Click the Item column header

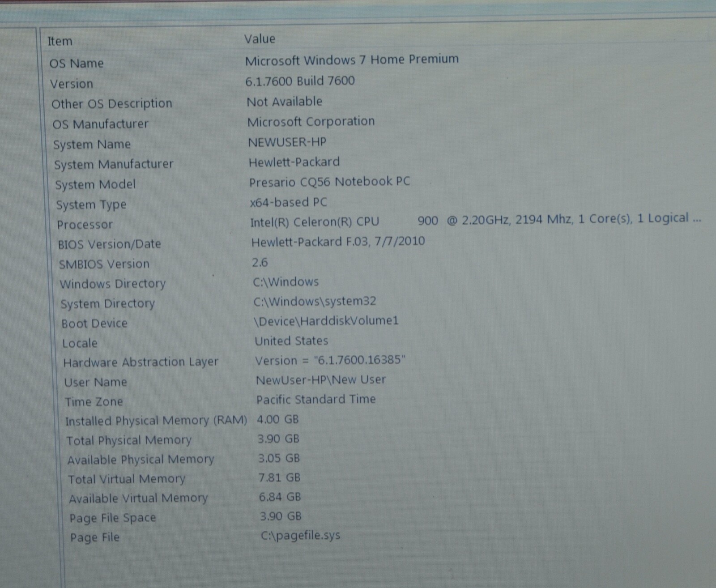point(60,41)
